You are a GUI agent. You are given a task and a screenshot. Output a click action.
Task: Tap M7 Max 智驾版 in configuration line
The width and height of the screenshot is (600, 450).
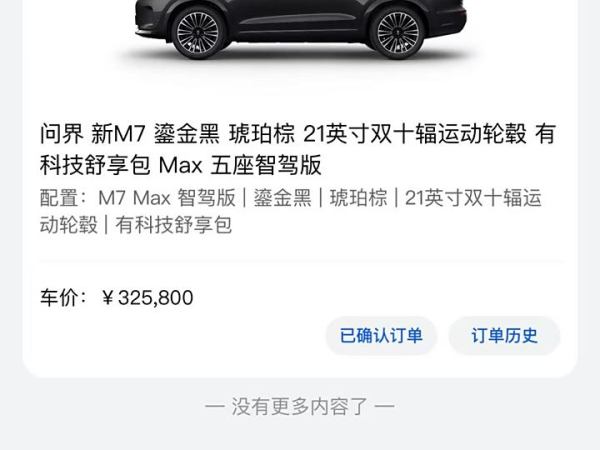click(x=167, y=198)
